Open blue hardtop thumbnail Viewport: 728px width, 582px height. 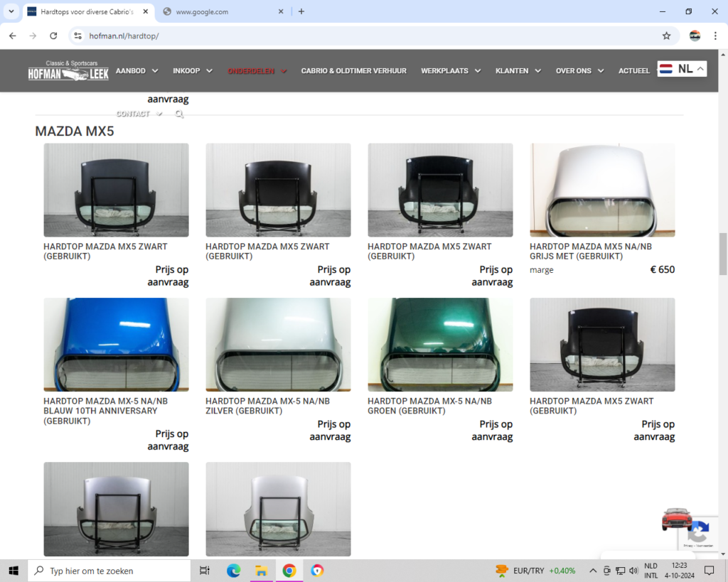116,345
